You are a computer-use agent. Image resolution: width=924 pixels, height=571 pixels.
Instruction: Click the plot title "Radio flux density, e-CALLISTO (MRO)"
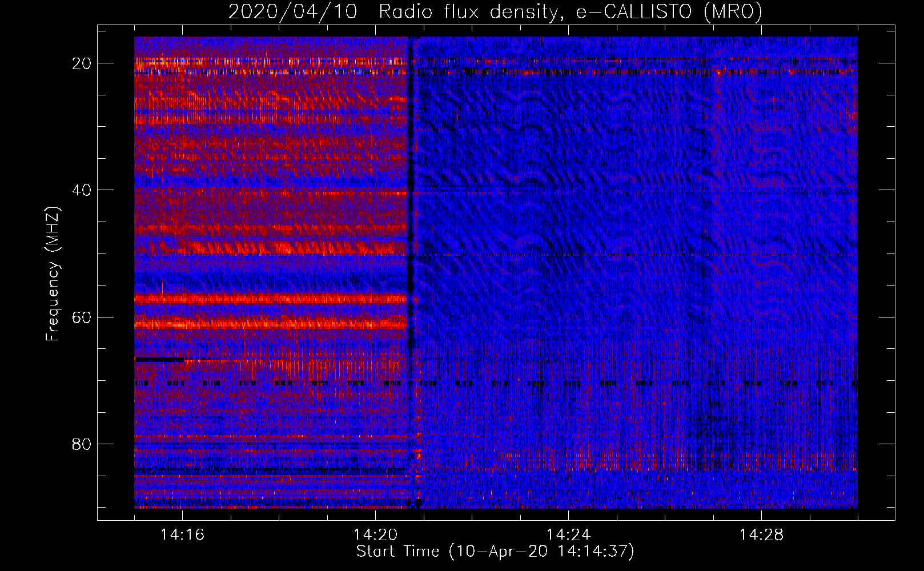coord(570,12)
